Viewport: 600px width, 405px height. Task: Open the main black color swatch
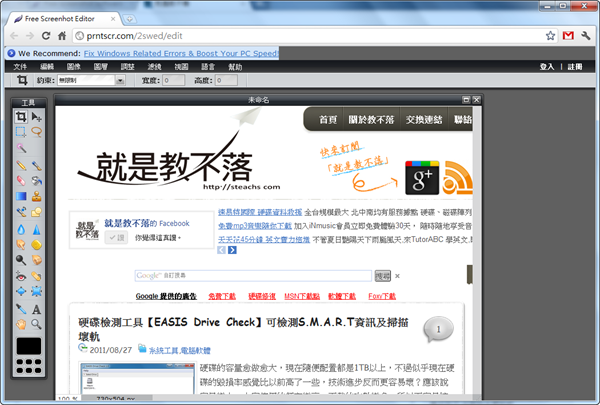(x=29, y=346)
